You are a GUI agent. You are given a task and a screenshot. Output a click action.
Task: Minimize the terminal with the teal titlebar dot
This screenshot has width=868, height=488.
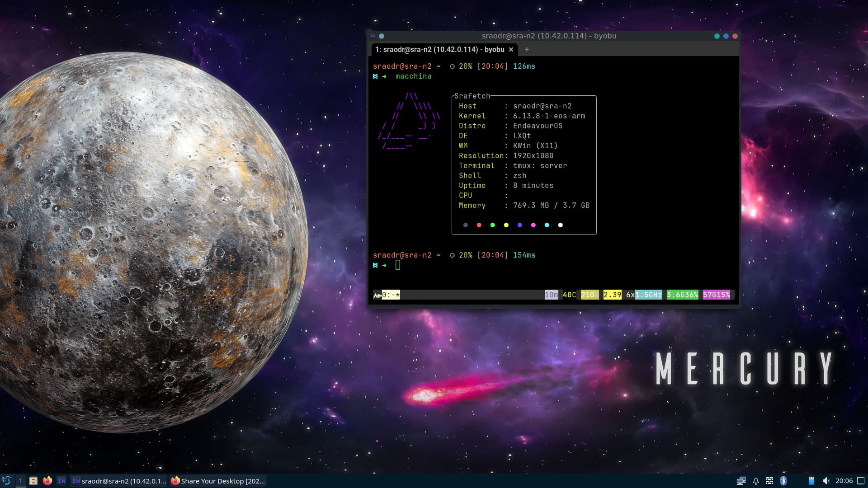[x=717, y=36]
